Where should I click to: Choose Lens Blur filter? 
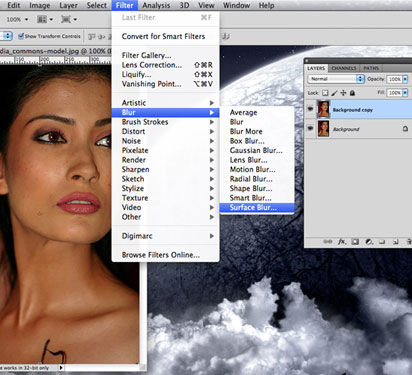257,160
